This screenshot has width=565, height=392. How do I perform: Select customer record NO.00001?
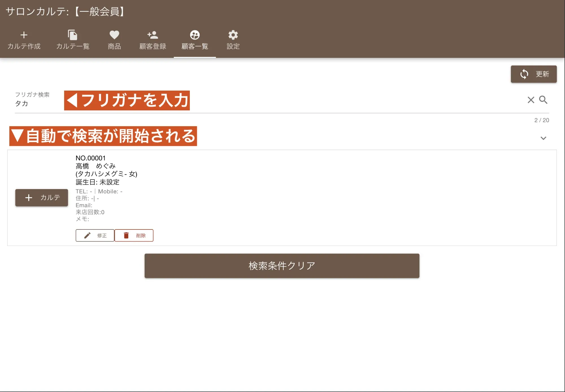pos(90,158)
